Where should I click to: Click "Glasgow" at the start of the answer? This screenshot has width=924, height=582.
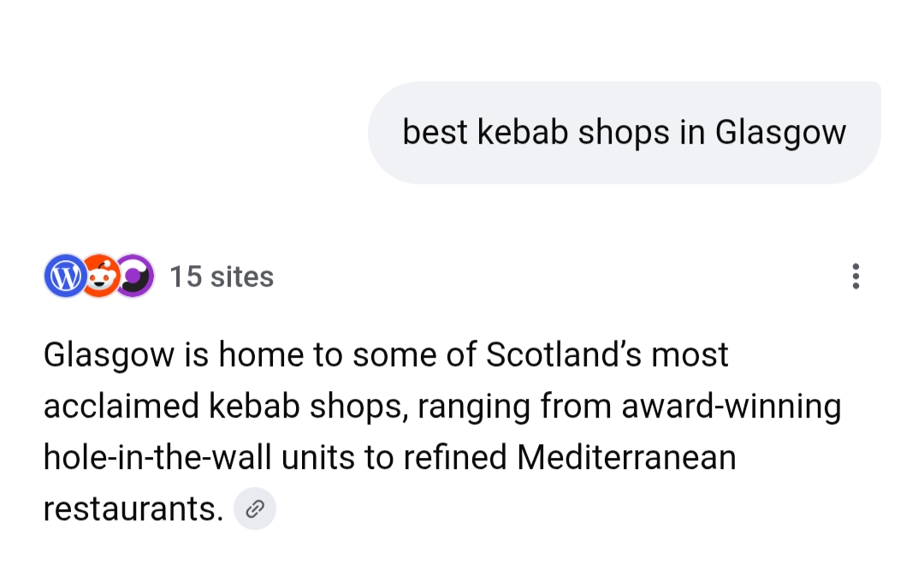[109, 354]
